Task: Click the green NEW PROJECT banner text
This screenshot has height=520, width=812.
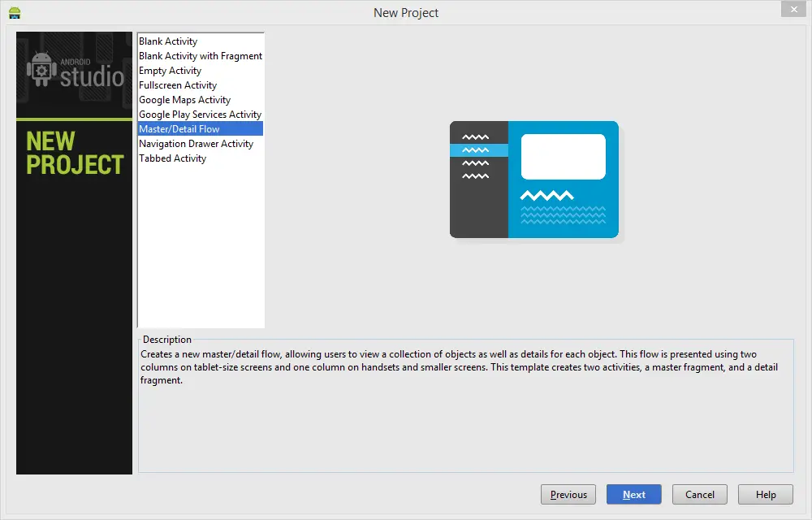Action: coord(74,153)
